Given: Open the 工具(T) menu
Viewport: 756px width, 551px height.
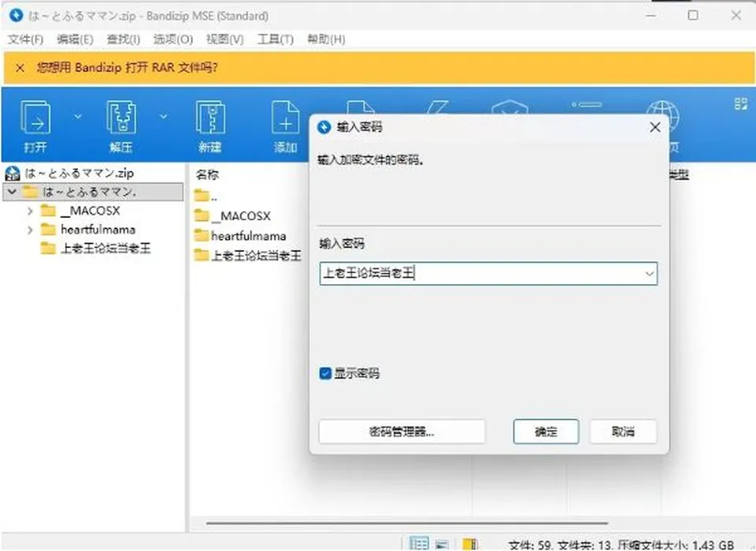Looking at the screenshot, I should (275, 39).
